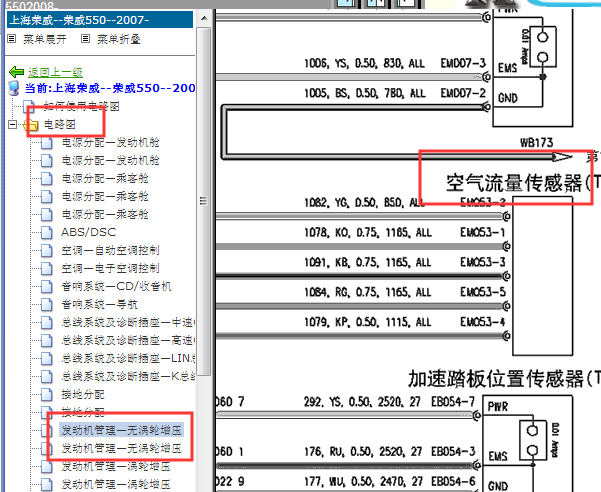Click the page icon beside ABS/DSC
Screen dimensions: 601x492
coord(47,232)
